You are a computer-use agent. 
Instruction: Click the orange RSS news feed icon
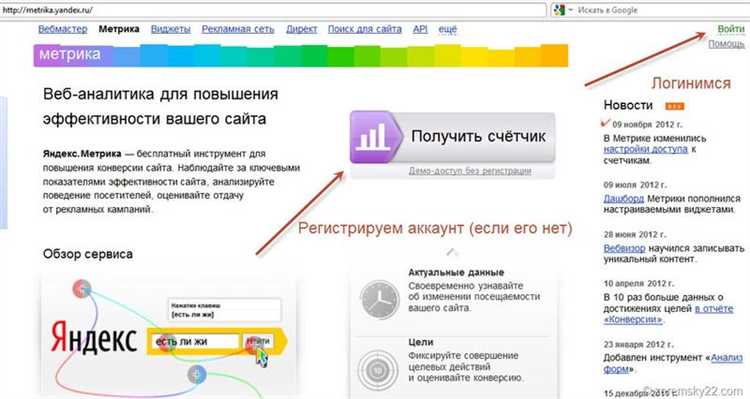675,106
